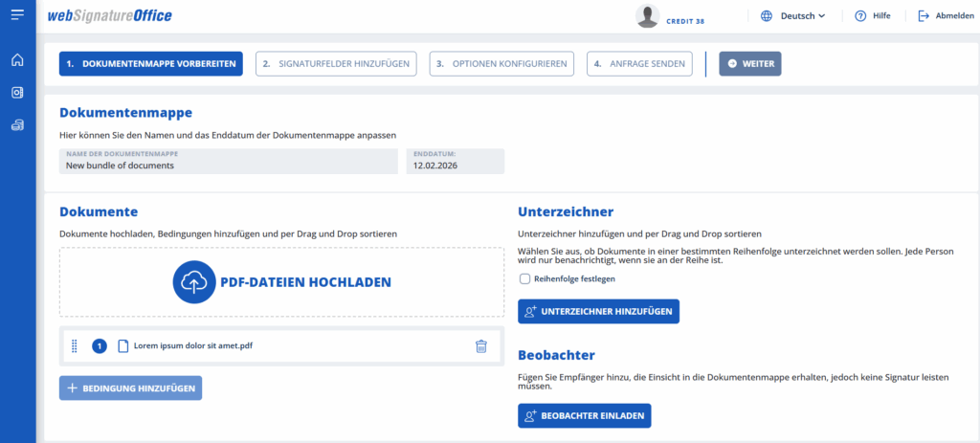Go to step 2 Signaturfelder hinzufügen

click(336, 64)
